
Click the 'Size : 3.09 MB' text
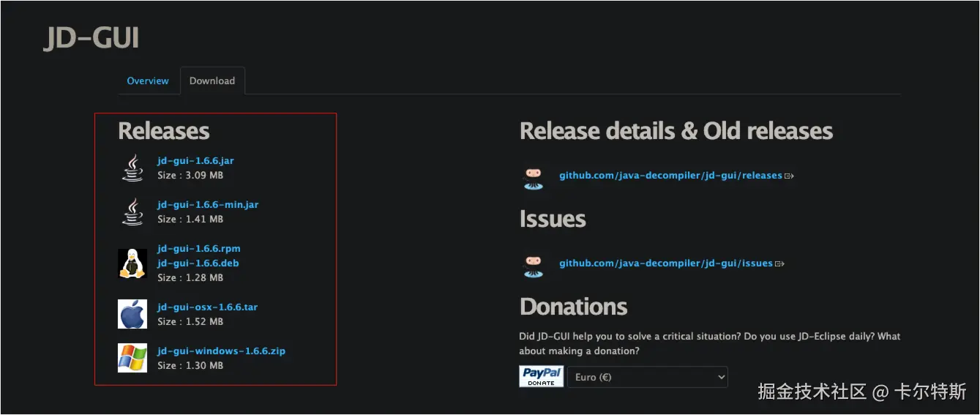point(190,176)
